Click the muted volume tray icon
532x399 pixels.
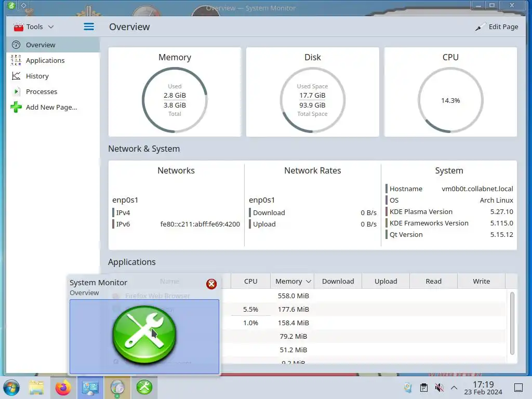click(x=439, y=388)
